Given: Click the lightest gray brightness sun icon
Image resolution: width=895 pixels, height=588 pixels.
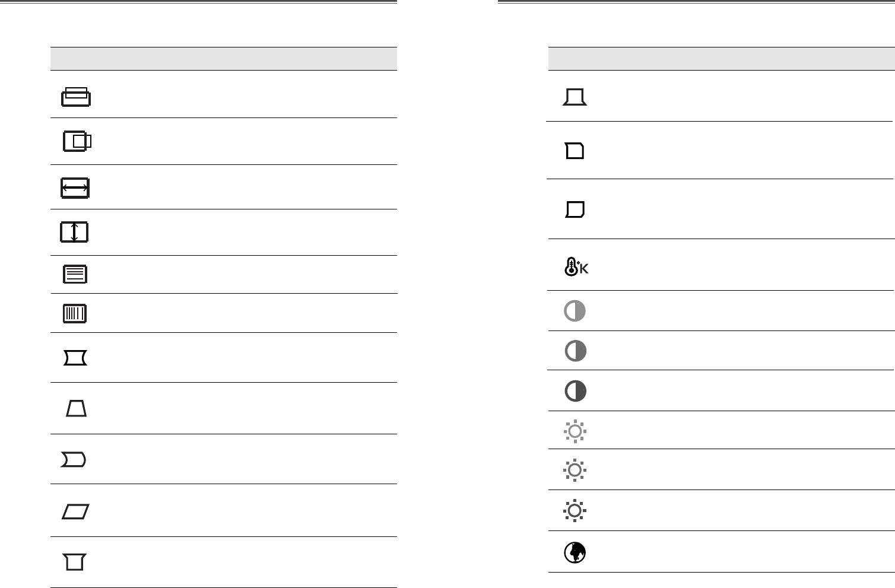Looking at the screenshot, I should (x=575, y=431).
